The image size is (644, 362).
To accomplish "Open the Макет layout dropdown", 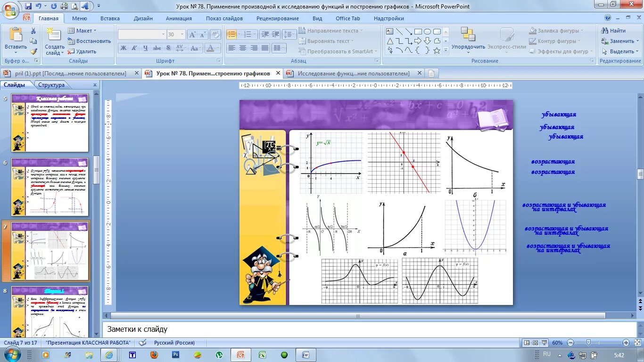I will pyautogui.click(x=82, y=31).
